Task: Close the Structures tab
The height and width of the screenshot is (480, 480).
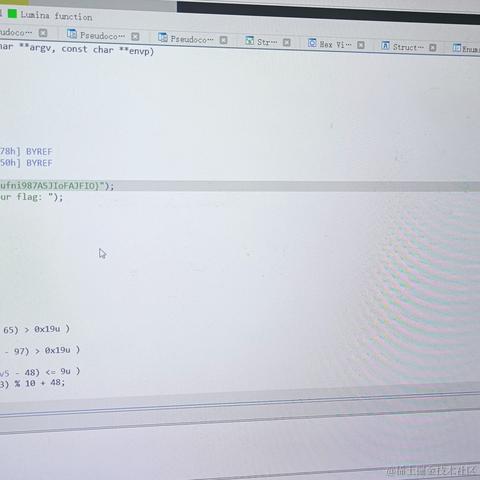Action: 433,48
